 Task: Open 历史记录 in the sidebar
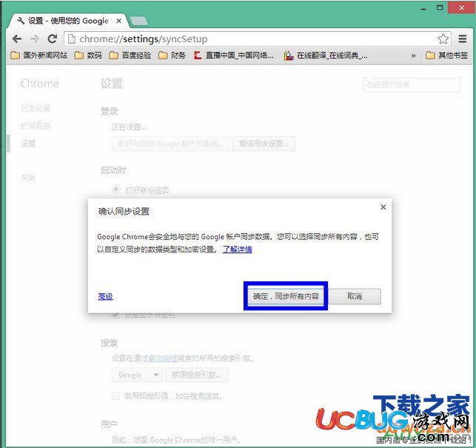pos(36,108)
